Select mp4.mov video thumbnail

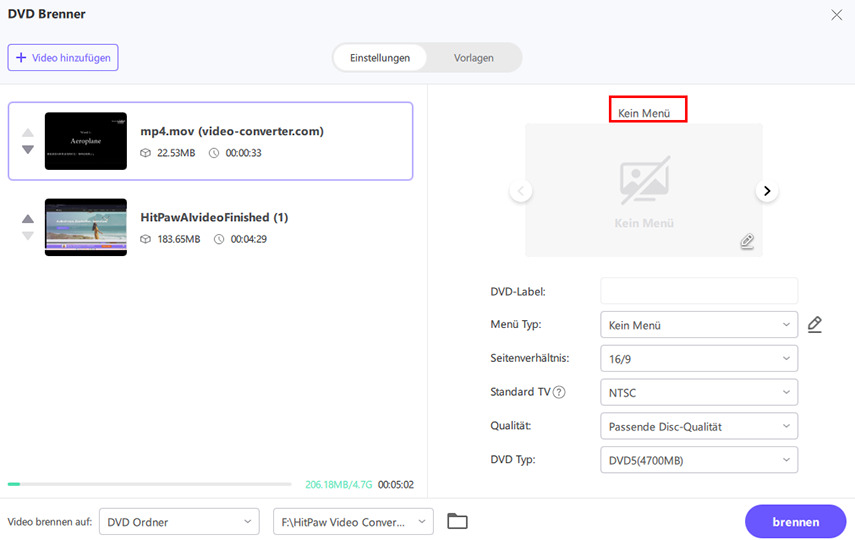point(86,141)
